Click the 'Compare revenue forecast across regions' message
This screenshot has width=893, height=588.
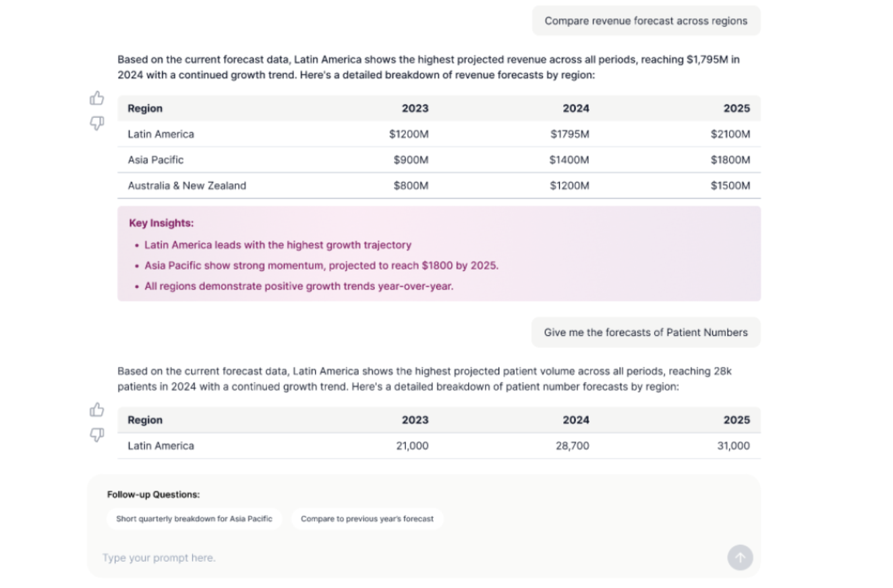[x=645, y=21]
